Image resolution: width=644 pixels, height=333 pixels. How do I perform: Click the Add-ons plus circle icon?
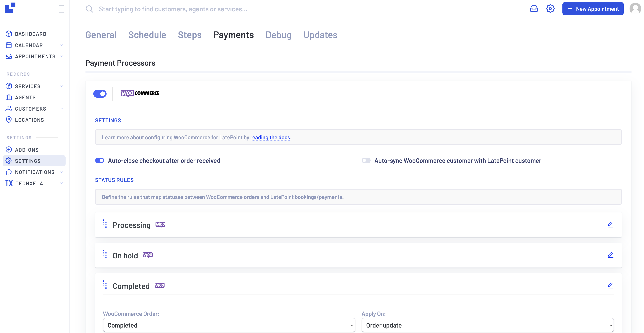point(9,150)
